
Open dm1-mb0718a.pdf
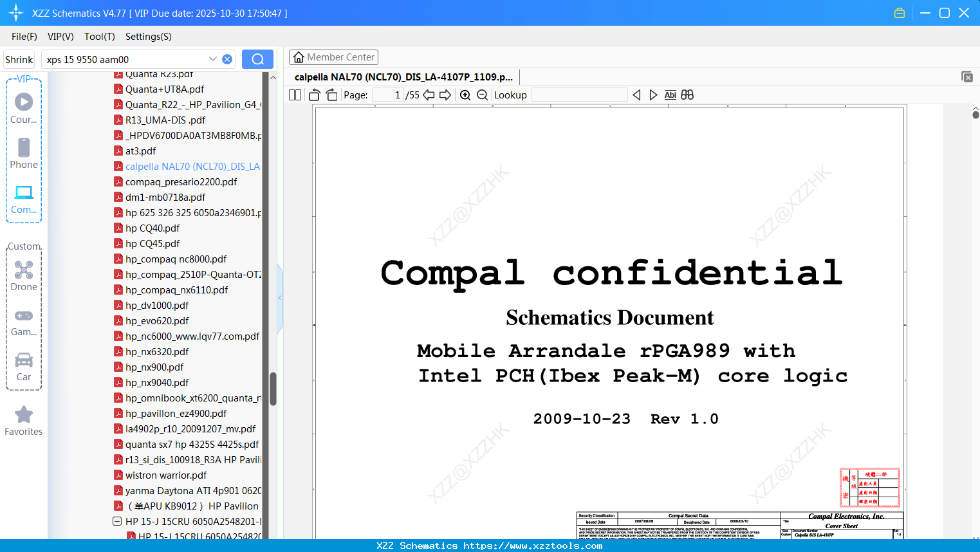(x=165, y=198)
